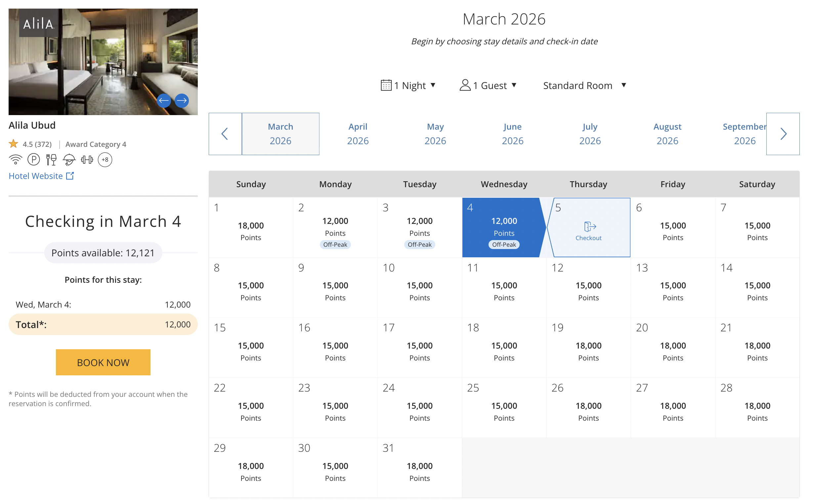The image size is (813, 504).
Task: Click the +8 more amenities icon
Action: 105,160
